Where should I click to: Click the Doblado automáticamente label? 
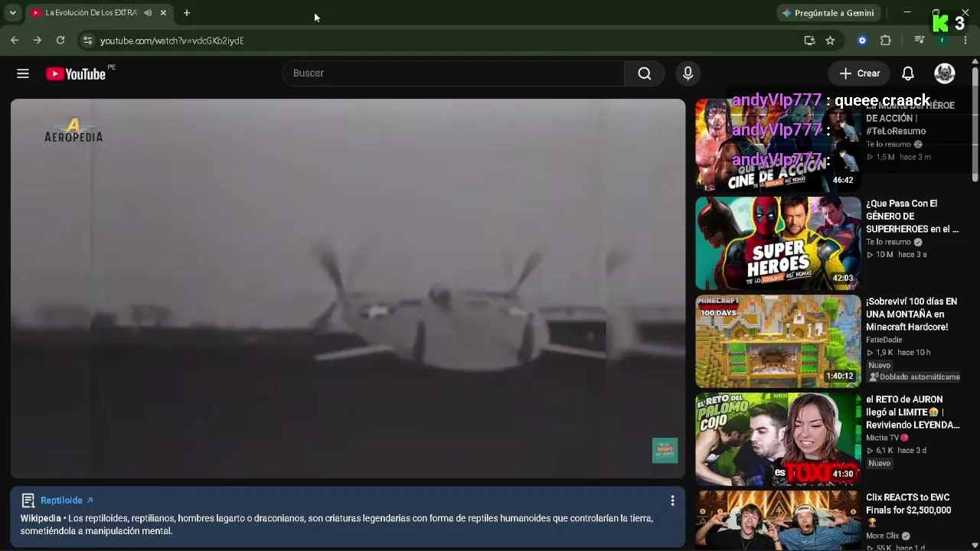tap(914, 377)
